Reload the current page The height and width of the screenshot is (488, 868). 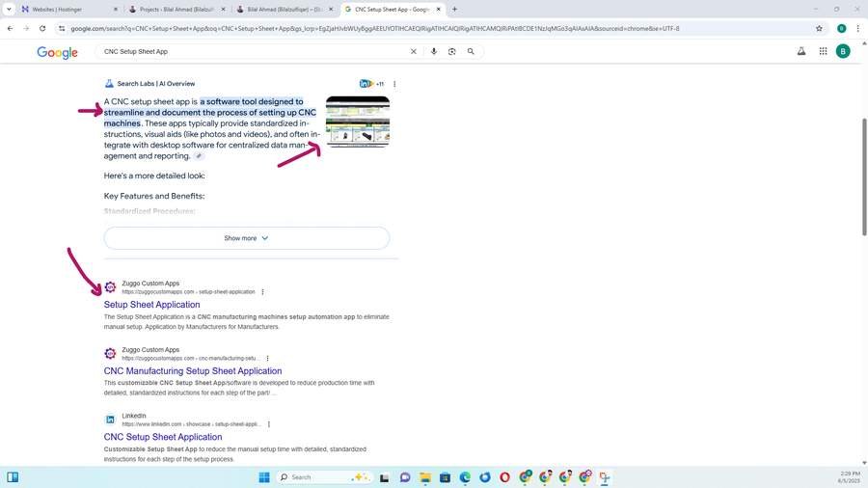tap(42, 28)
